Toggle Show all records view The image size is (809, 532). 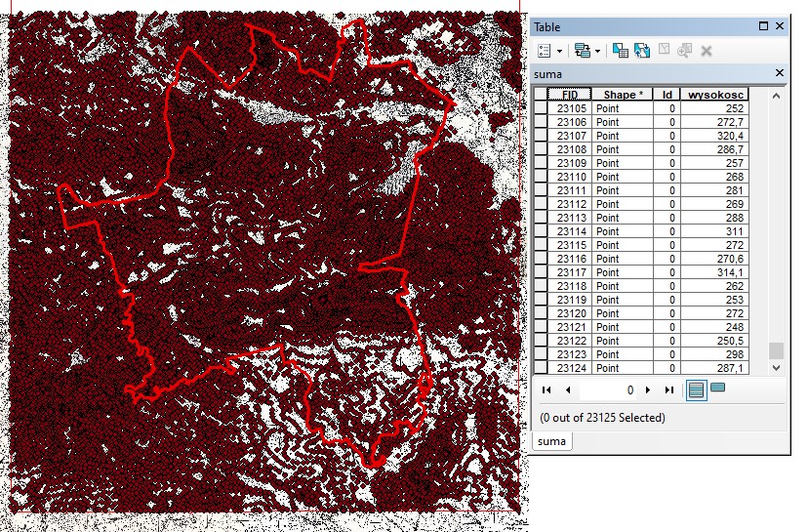(x=696, y=389)
